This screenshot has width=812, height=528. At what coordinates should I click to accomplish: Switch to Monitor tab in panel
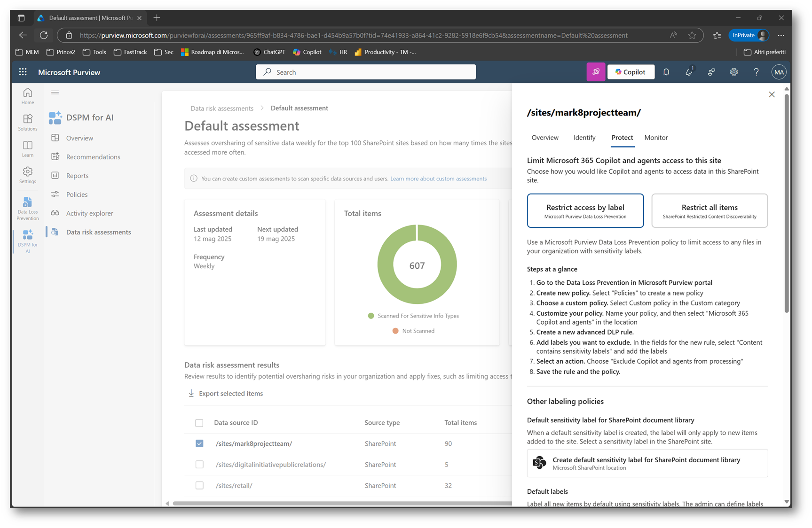tap(656, 138)
